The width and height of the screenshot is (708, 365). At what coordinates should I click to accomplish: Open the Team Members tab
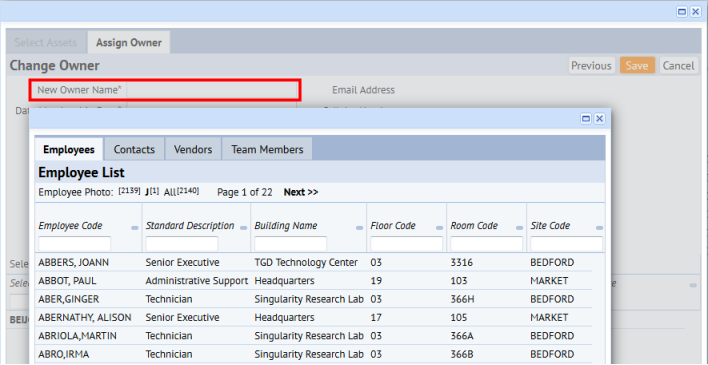point(267,150)
